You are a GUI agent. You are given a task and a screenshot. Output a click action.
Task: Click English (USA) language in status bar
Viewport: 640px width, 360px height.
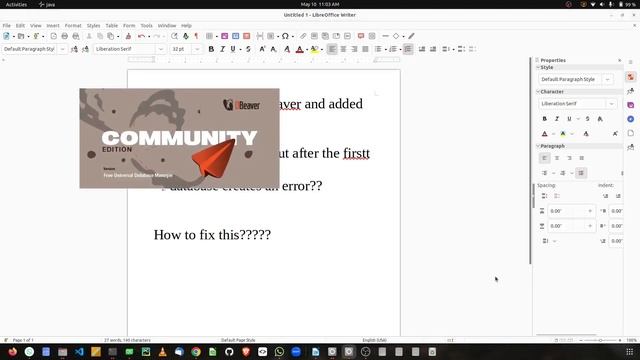pos(374,340)
